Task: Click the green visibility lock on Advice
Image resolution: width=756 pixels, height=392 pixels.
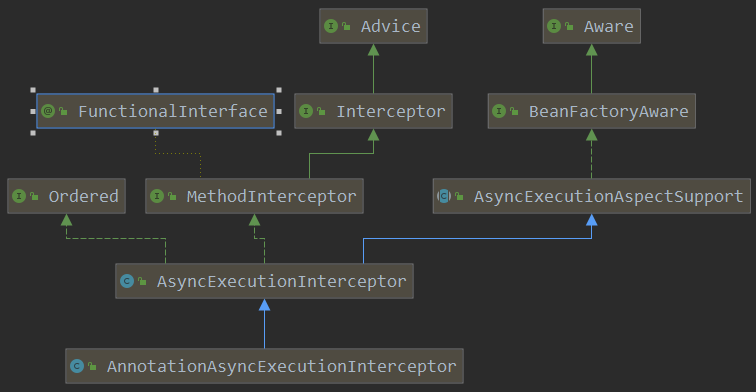Action: coord(346,27)
